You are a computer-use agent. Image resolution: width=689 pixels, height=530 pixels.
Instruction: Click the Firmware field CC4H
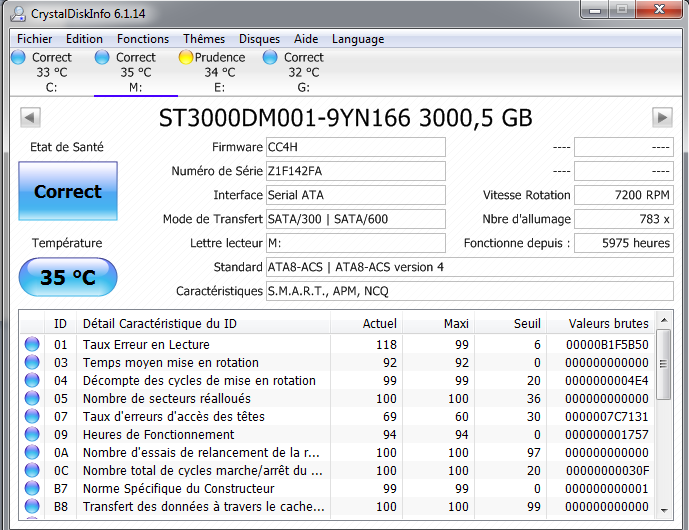coord(355,147)
